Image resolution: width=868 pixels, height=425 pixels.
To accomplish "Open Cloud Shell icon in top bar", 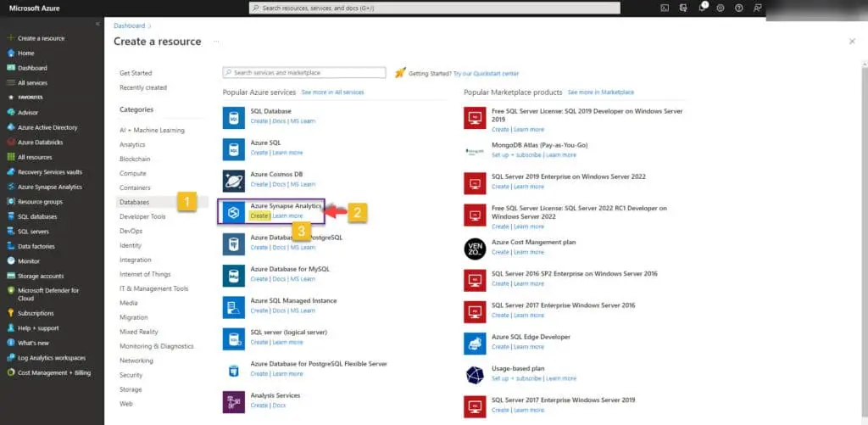I will pyautogui.click(x=665, y=8).
